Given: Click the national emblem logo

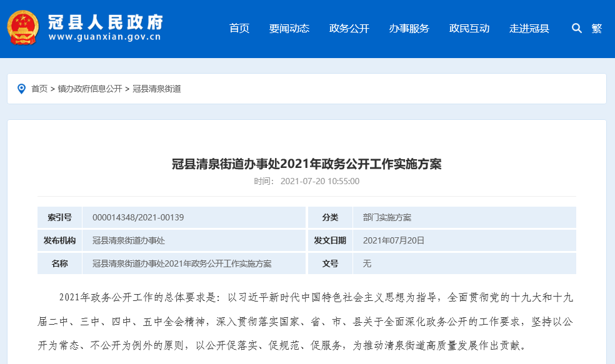Looking at the screenshot, I should click(22, 27).
